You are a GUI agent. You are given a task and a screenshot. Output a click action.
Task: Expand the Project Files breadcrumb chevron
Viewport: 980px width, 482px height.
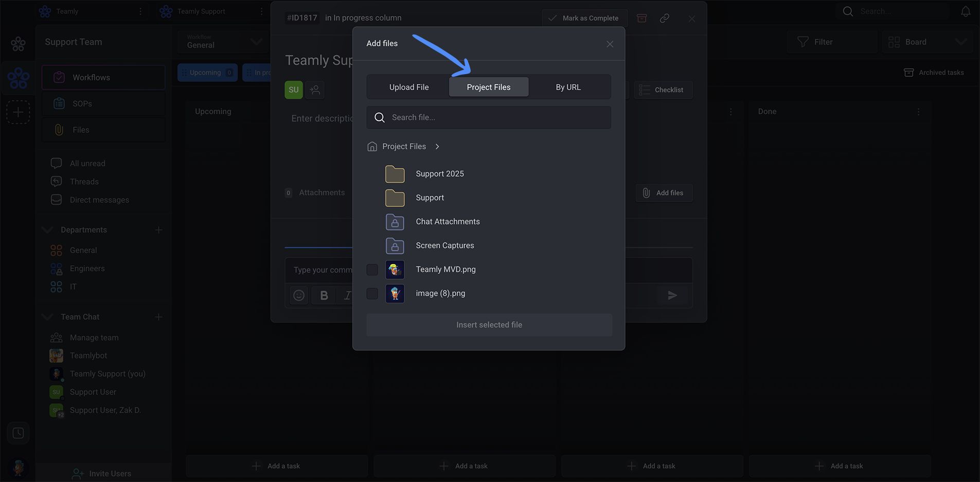coord(437,147)
